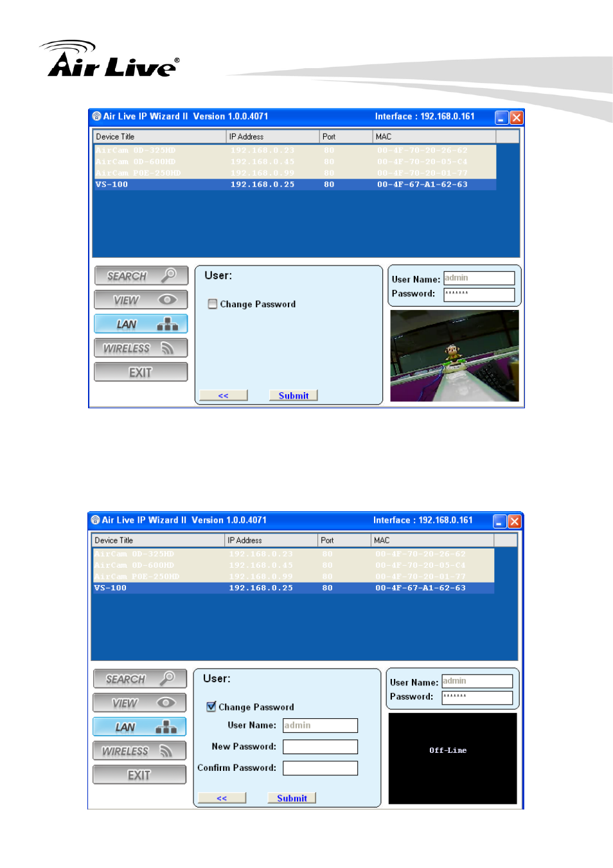The width and height of the screenshot is (613, 868).
Task: Click Air Live app icon in lower title bar
Action: coord(95,520)
